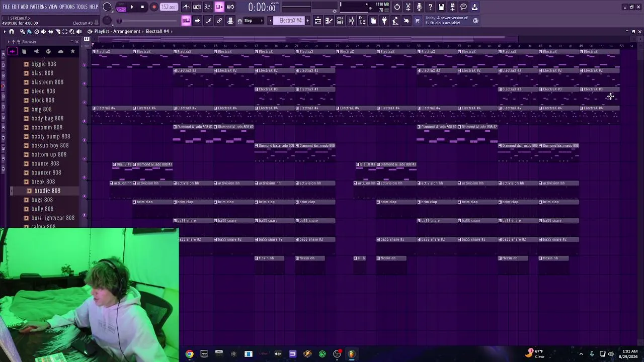The image size is (644, 362).
Task: Mute the first ElectraX playlist track
Action: pyautogui.click(x=84, y=65)
